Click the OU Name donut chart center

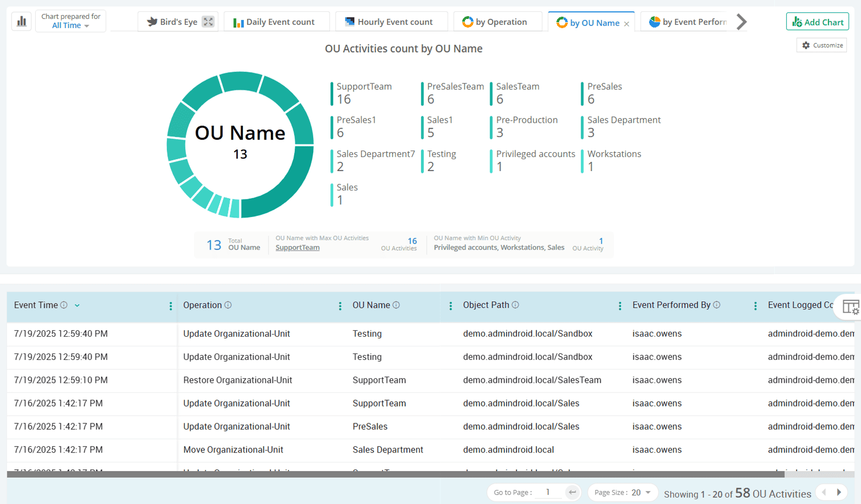[x=240, y=142]
